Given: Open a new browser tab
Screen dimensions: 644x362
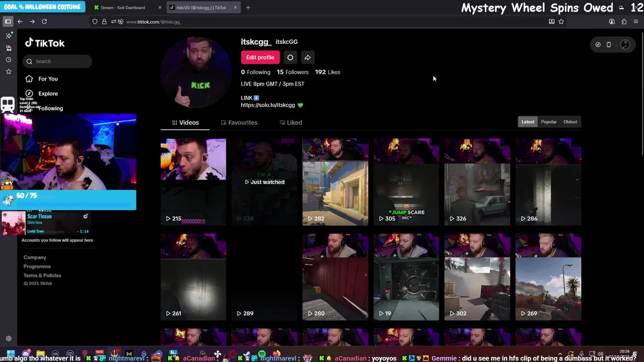Looking at the screenshot, I should point(248,8).
